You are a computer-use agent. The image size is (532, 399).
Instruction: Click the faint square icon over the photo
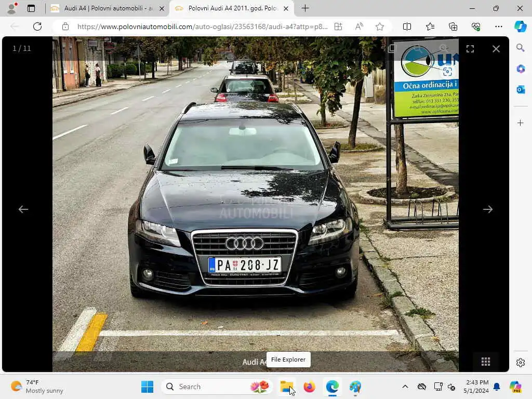pyautogui.click(x=392, y=48)
